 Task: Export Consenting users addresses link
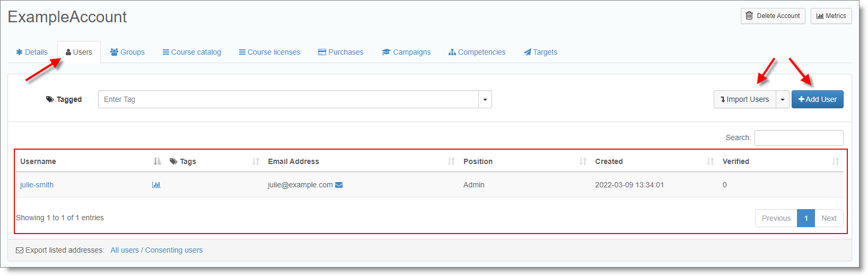click(x=174, y=250)
